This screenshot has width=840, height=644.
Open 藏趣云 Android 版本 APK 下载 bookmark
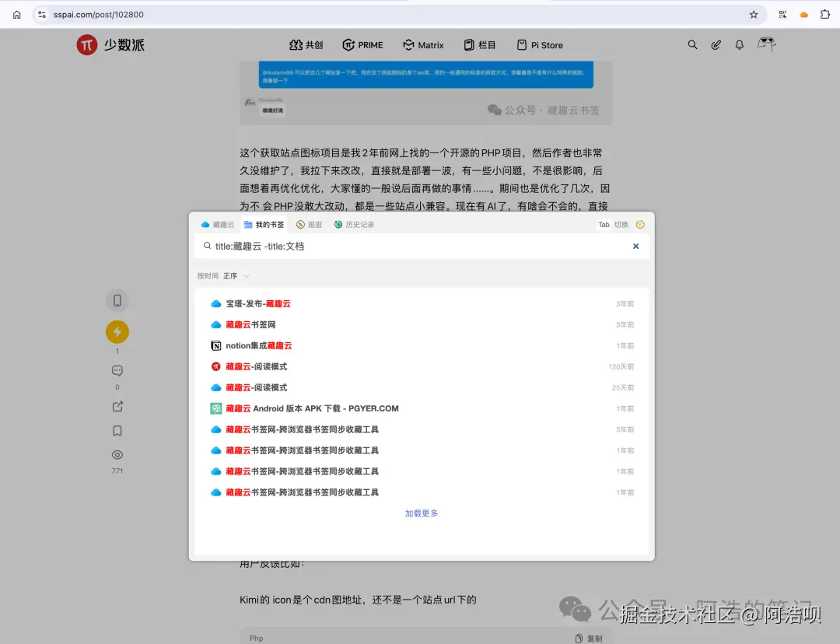tap(422, 408)
